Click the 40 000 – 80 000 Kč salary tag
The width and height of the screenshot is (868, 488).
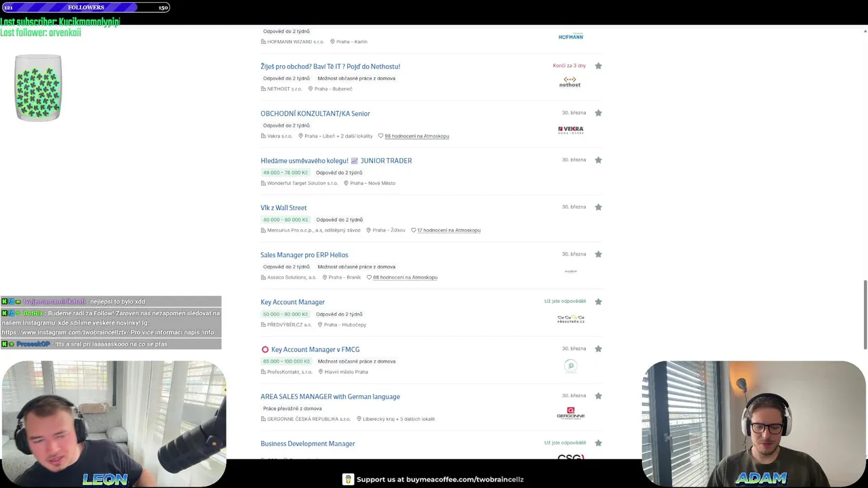click(x=285, y=220)
